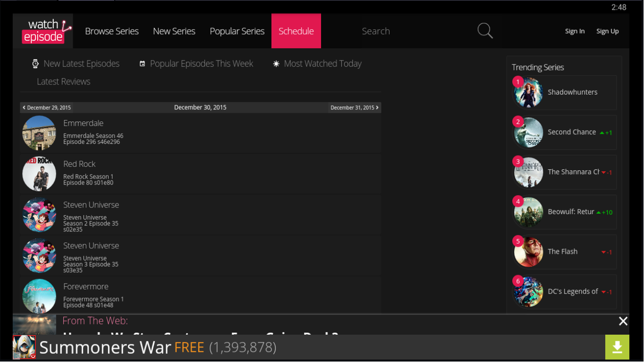Expand the Browse Series section
Image resolution: width=644 pixels, height=362 pixels.
[112, 31]
